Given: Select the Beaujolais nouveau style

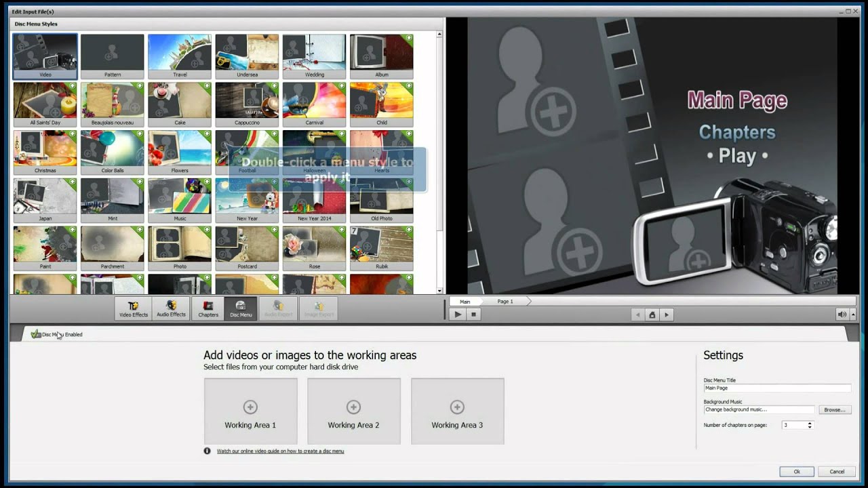Looking at the screenshot, I should pyautogui.click(x=113, y=104).
